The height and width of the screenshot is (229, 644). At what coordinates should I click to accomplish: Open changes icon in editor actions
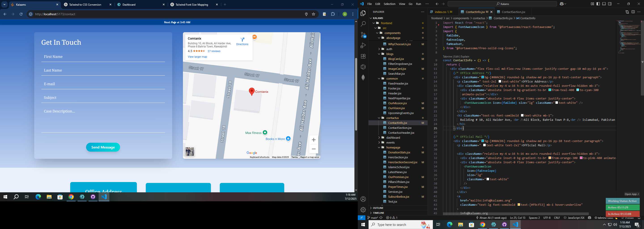click(x=627, y=12)
